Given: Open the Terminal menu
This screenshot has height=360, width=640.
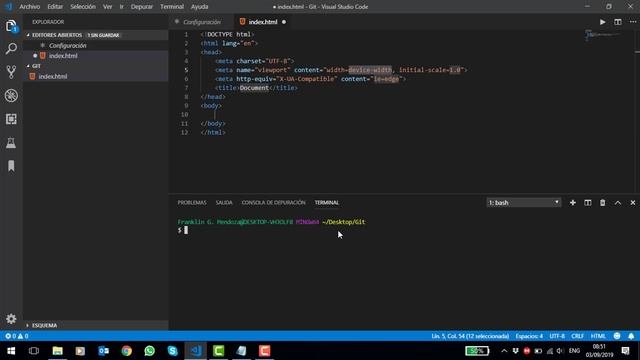Looking at the screenshot, I should (x=172, y=7).
